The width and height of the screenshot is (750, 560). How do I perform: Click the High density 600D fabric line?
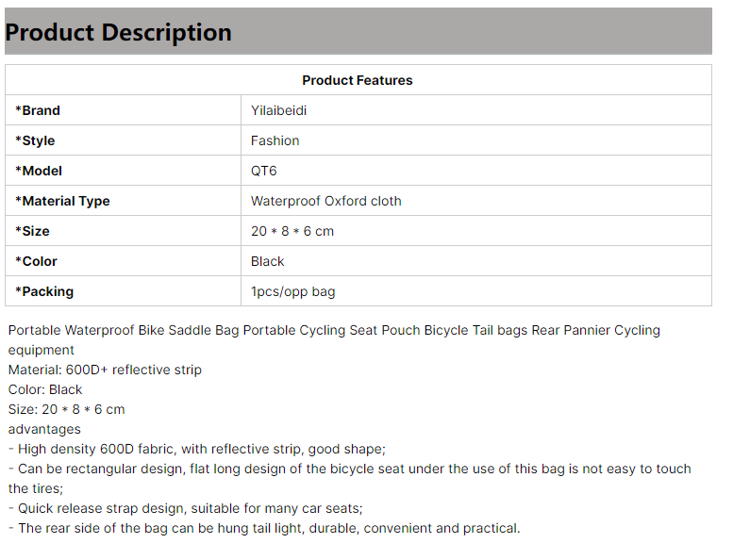point(197,449)
